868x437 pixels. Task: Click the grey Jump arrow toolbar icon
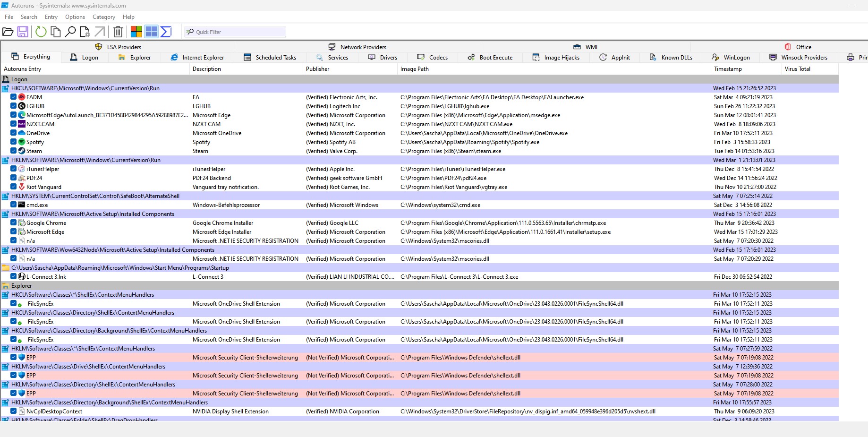coord(100,32)
